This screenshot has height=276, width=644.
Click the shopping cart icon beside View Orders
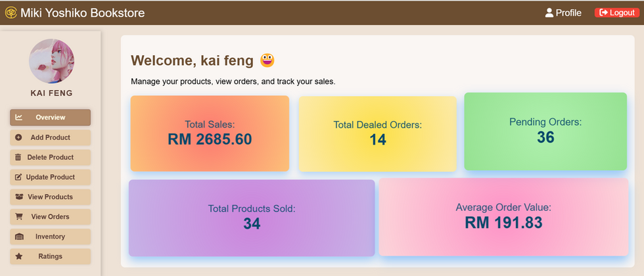19,216
